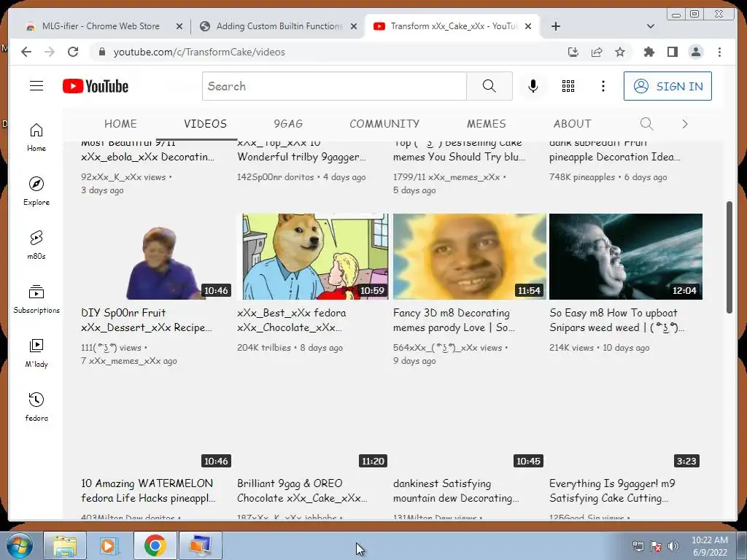Image resolution: width=747 pixels, height=560 pixels.
Task: Bookmark this page with star icon
Action: [620, 52]
